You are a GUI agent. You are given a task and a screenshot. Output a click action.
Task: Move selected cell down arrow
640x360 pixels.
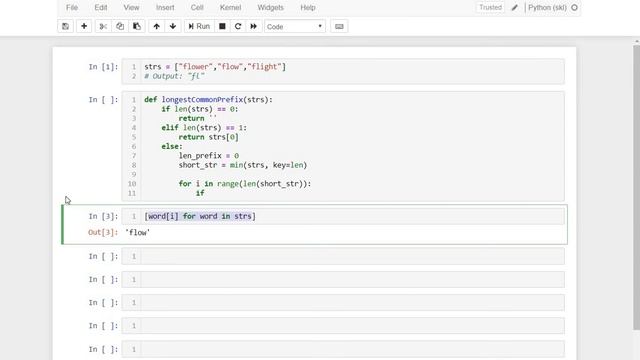coord(173,27)
